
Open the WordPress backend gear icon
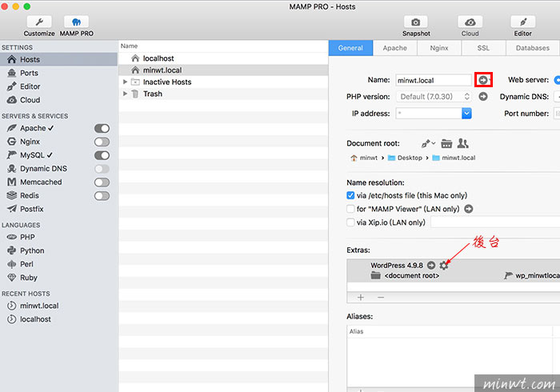[x=443, y=266]
